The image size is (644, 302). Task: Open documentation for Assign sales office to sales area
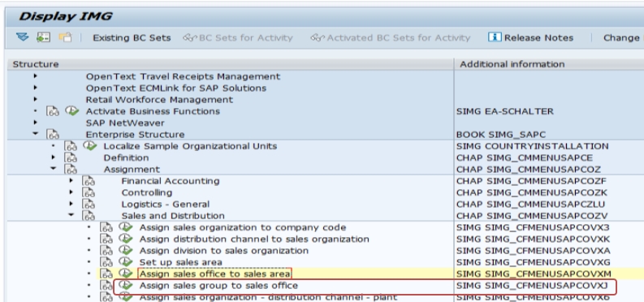point(106,274)
